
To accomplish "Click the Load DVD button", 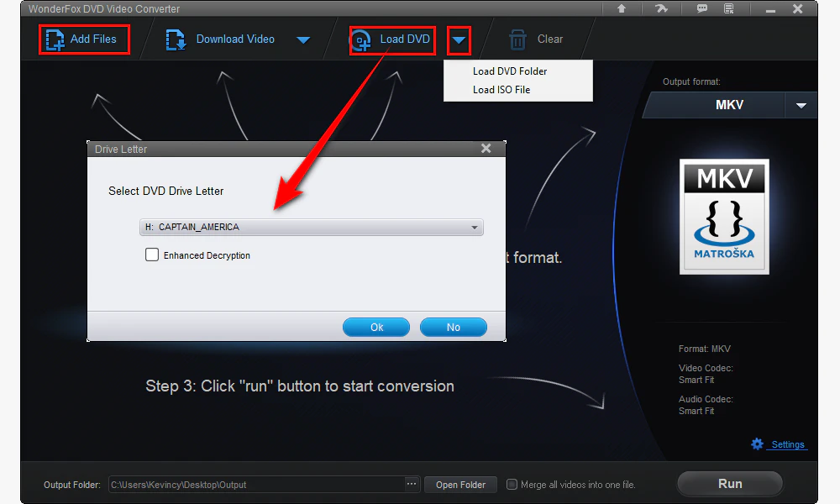I will pyautogui.click(x=392, y=39).
